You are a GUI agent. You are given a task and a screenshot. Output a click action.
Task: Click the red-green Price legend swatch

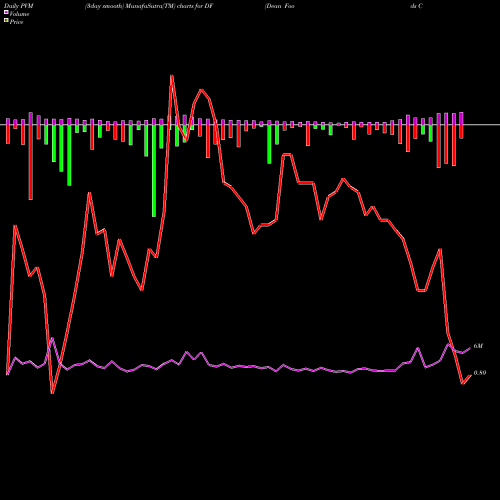point(6,21)
